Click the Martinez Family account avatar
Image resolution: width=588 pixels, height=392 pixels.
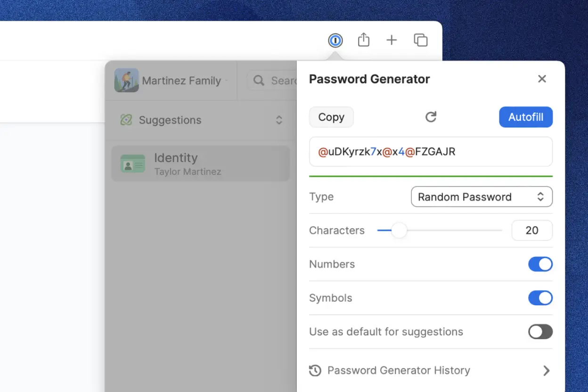point(126,81)
